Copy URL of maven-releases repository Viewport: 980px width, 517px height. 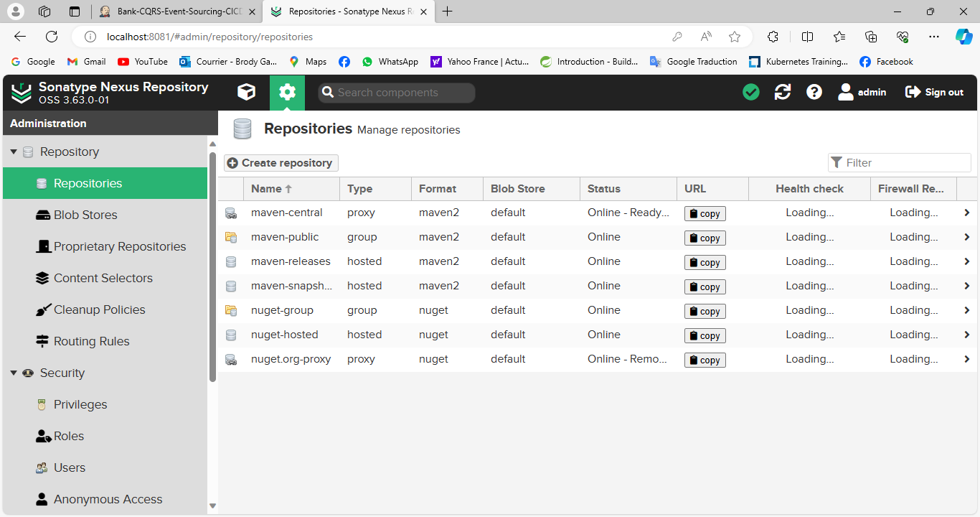pos(705,262)
